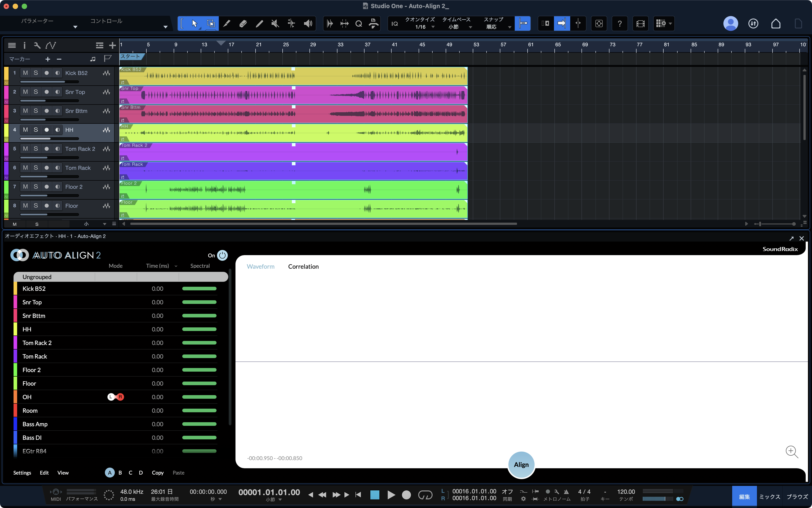Open the Auto-Align View menu
Viewport: 812px width, 508px height.
click(x=63, y=473)
